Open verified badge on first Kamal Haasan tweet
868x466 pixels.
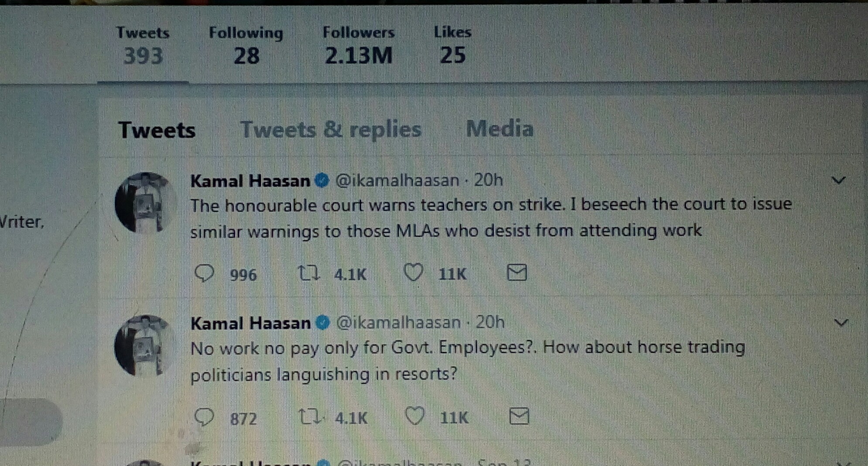(x=322, y=180)
